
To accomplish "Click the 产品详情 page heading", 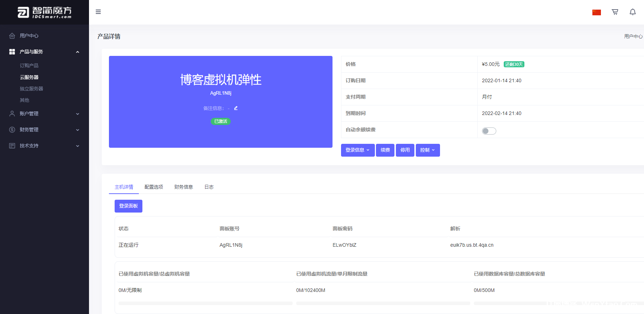I will 109,36.
